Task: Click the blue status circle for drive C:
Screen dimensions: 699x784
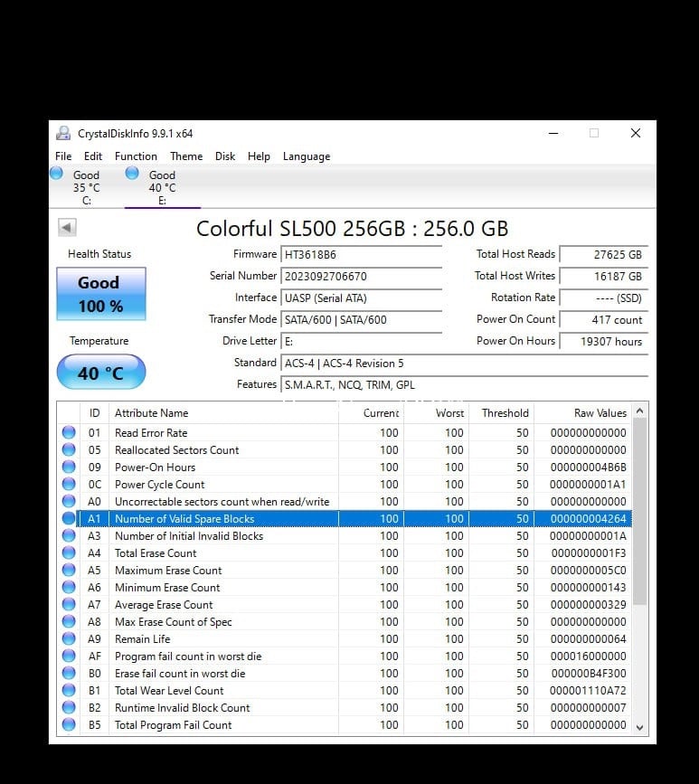Action: (x=56, y=174)
